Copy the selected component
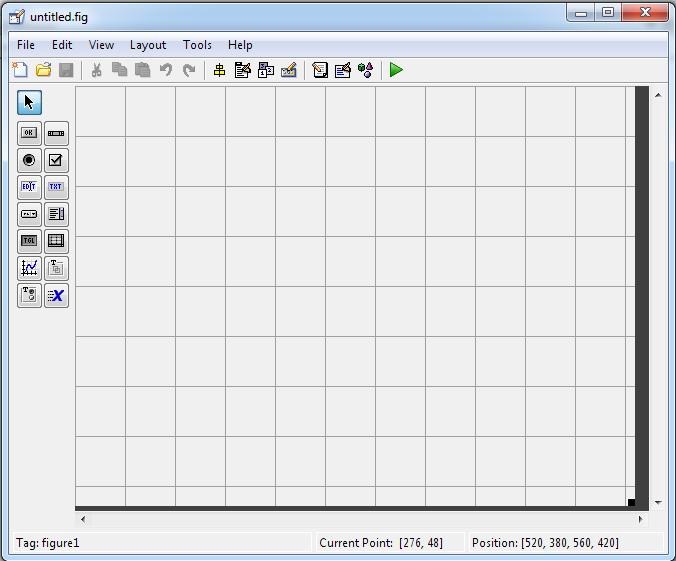 coord(119,70)
